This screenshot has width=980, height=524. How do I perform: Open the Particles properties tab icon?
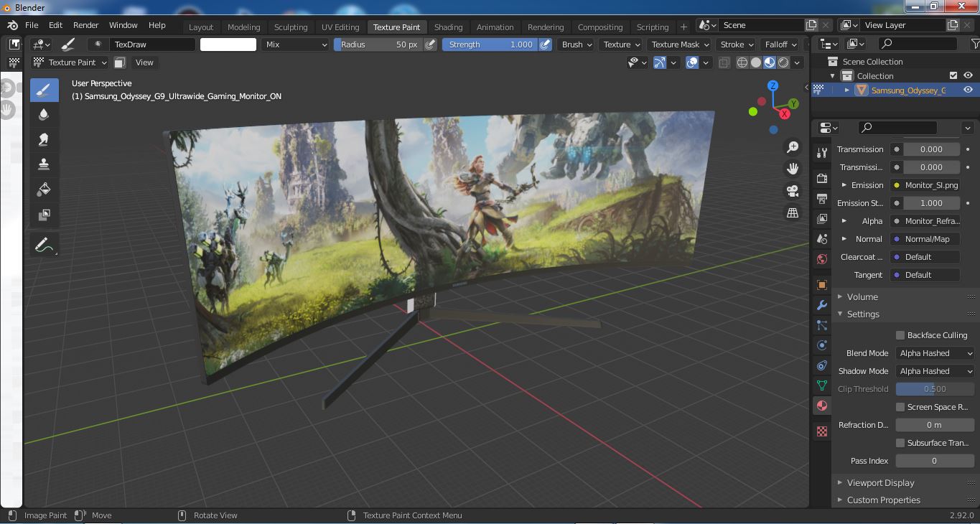tap(822, 325)
